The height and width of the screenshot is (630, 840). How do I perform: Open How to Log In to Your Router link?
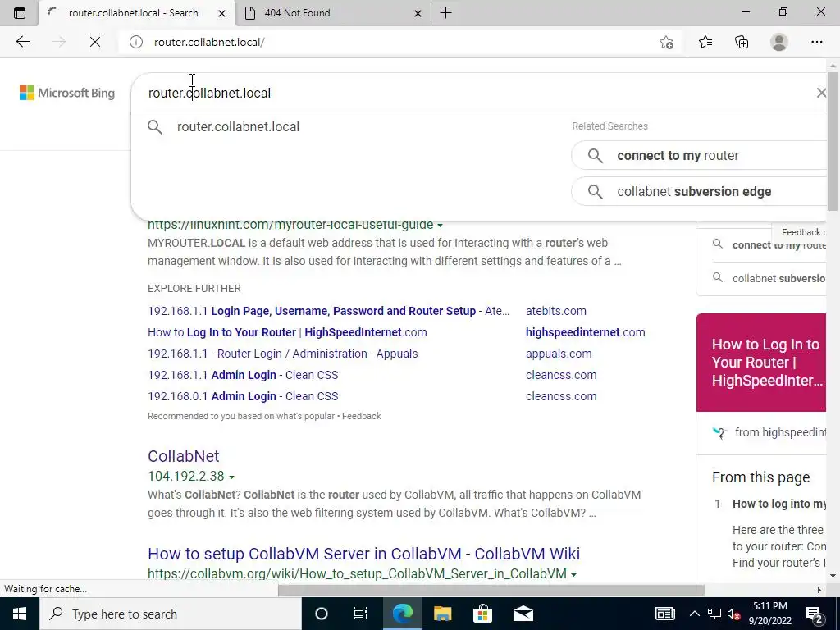coord(287,332)
